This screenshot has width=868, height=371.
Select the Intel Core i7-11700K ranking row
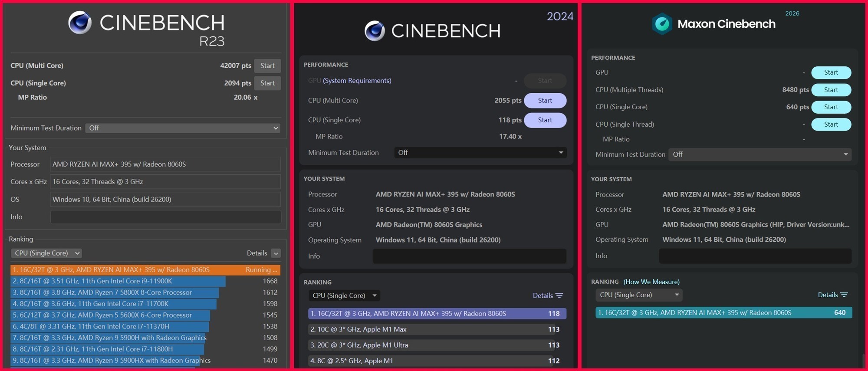145,304
